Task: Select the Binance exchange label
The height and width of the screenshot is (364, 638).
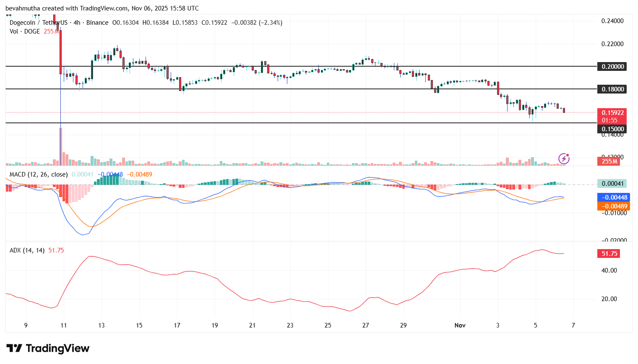Action: point(98,22)
